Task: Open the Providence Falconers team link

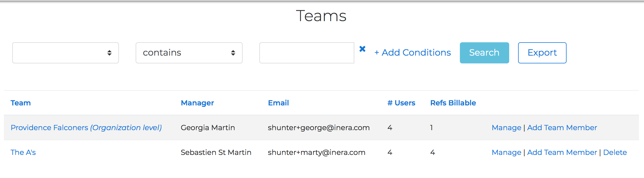Action: (86, 128)
